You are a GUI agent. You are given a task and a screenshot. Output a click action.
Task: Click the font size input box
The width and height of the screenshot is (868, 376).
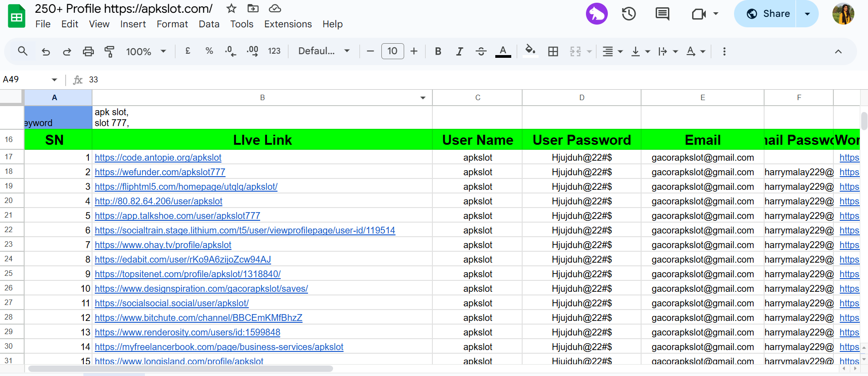pyautogui.click(x=392, y=51)
